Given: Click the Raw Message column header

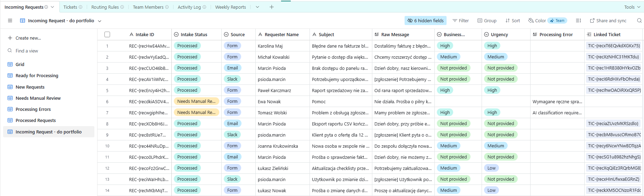Looking at the screenshot, I should [403, 34].
